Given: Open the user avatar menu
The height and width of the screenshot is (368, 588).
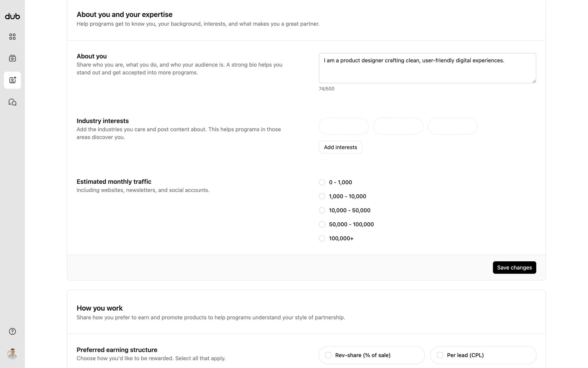Looking at the screenshot, I should click(12, 354).
